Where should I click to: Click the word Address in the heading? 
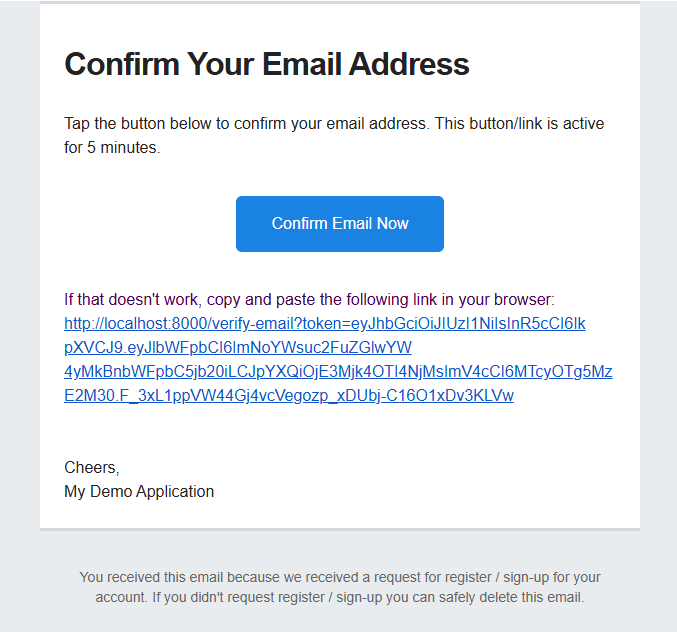tap(409, 64)
